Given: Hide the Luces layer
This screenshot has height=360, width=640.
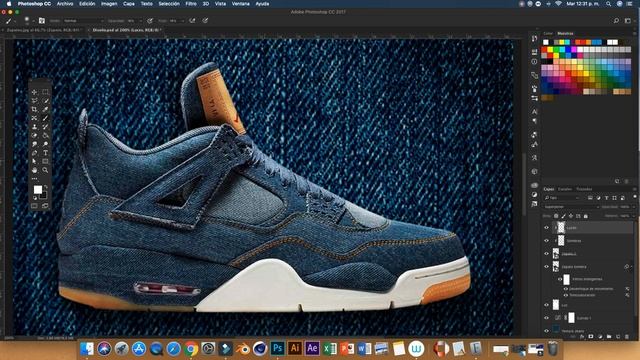Looking at the screenshot, I should [547, 228].
